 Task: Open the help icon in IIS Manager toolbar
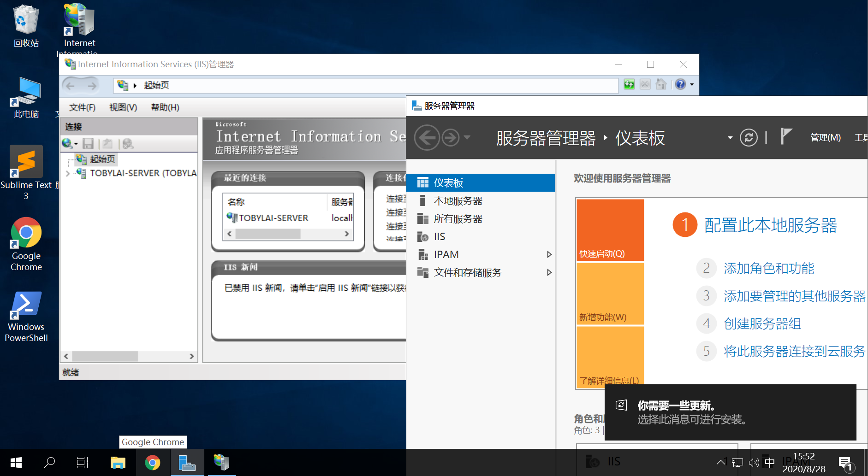coord(680,84)
